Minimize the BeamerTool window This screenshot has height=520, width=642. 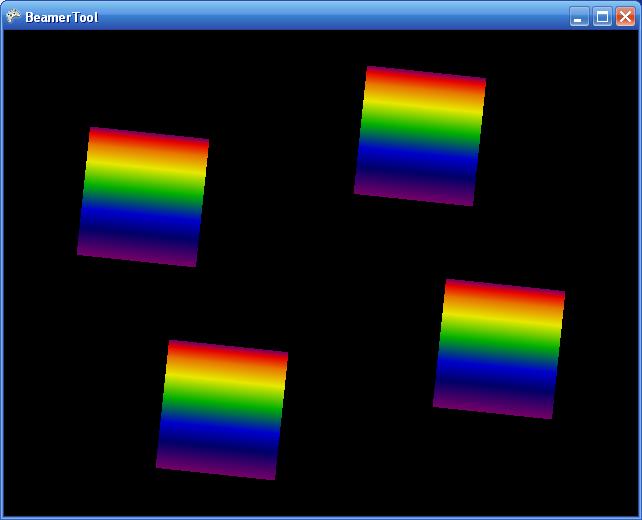click(579, 16)
